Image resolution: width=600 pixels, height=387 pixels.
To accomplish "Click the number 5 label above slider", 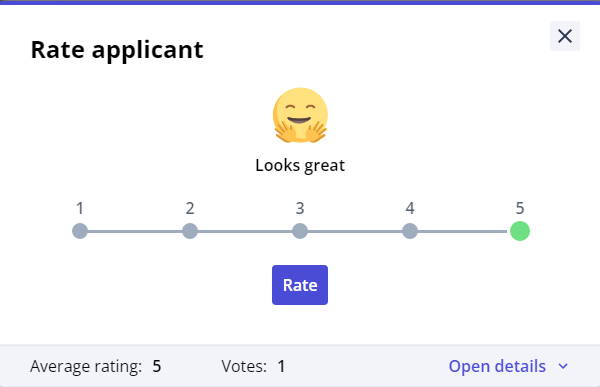I will (520, 209).
